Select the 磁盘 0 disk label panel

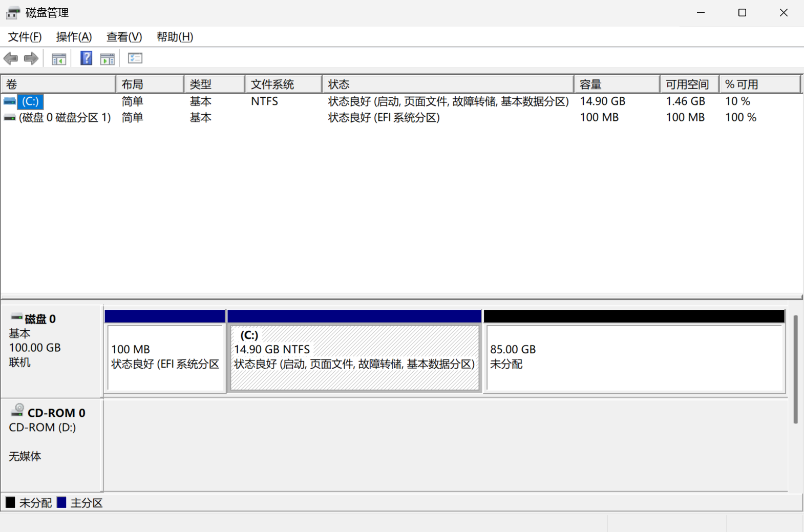click(52, 351)
